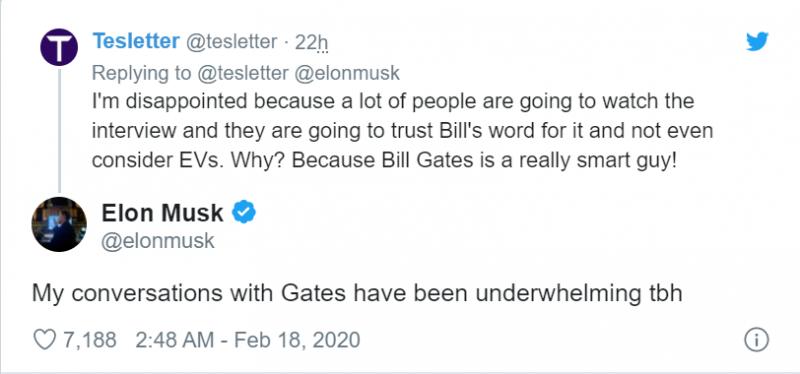Open the Elon Musk display name
Screen dimensions: 800x374
coord(162,213)
